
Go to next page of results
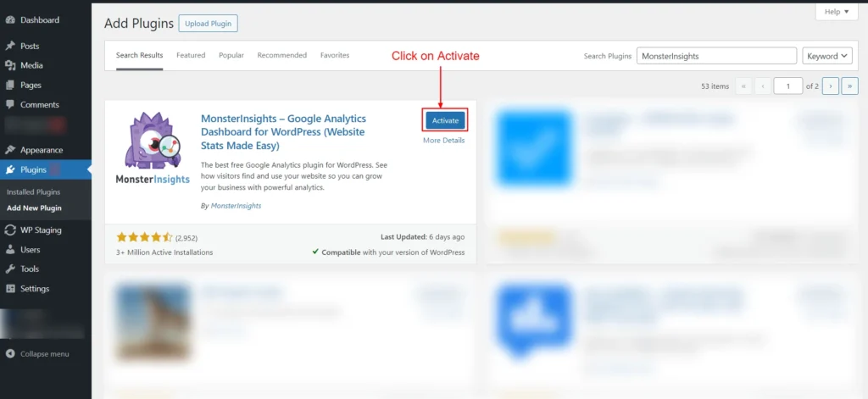[831, 86]
